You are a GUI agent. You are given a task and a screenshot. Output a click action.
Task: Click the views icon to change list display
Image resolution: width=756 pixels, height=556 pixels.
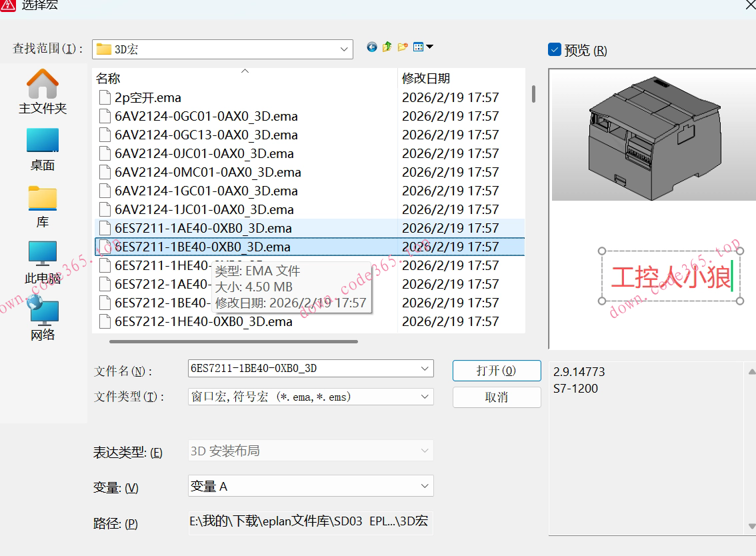pos(417,47)
